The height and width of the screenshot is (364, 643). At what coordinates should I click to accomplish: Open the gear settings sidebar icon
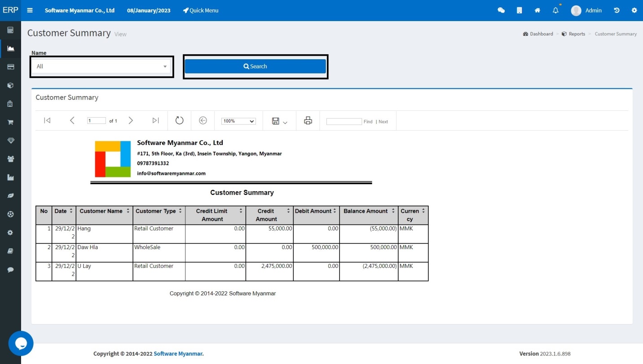click(x=10, y=232)
